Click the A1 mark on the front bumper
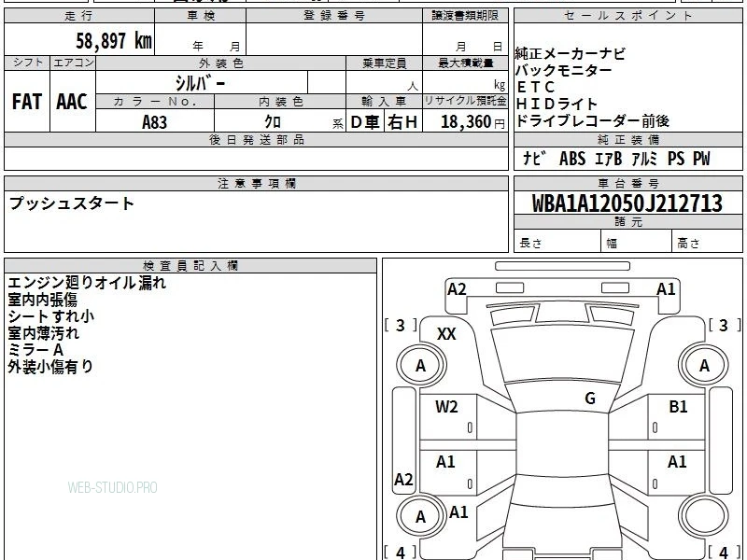The height and width of the screenshot is (560, 747). coord(666,289)
